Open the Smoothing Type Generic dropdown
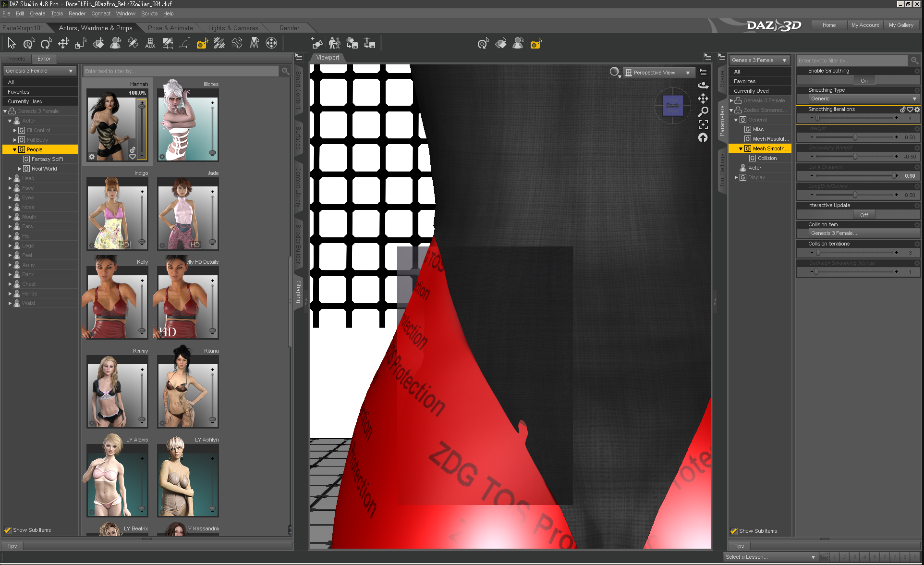 click(x=863, y=99)
